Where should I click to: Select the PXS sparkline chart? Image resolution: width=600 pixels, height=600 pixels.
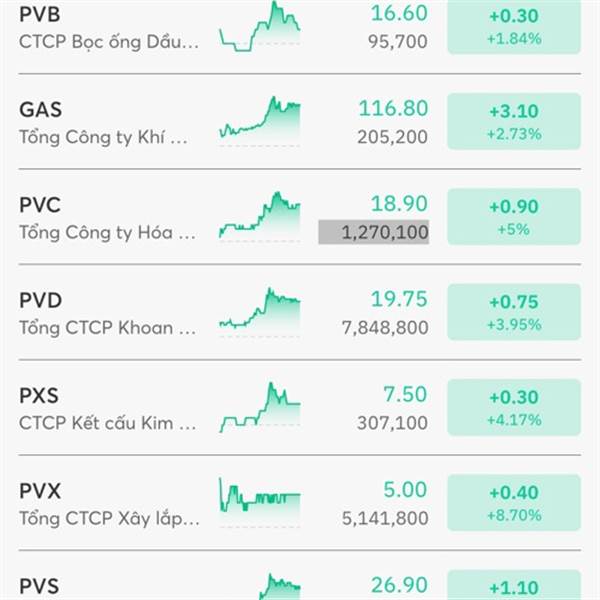259,407
